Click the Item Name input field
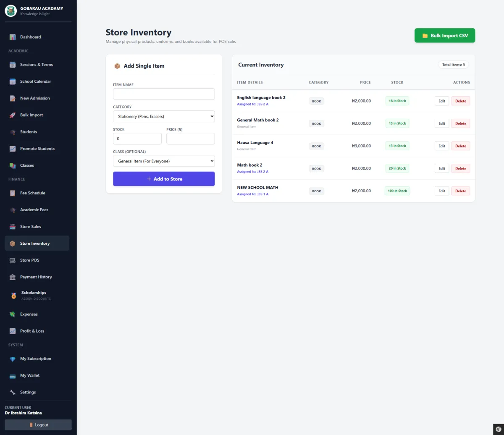The image size is (504, 435). click(x=164, y=94)
